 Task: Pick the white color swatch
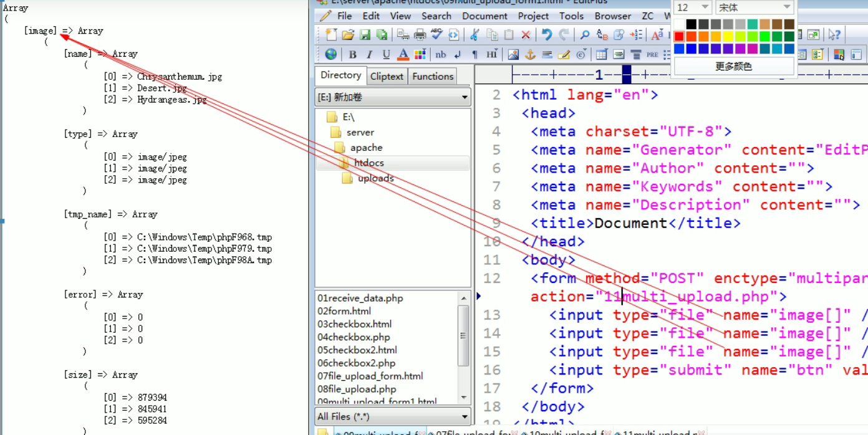679,24
